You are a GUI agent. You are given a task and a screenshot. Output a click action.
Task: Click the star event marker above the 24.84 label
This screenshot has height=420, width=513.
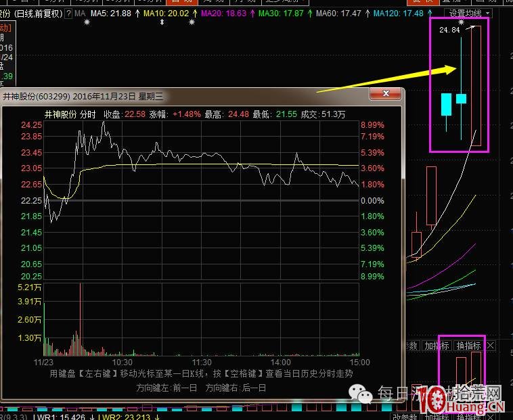pyautogui.click(x=462, y=22)
